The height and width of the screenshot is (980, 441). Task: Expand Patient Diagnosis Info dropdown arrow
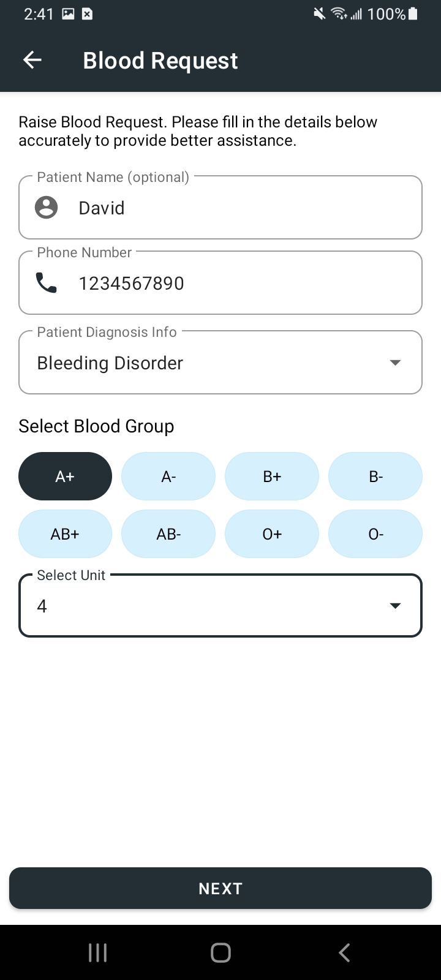396,363
